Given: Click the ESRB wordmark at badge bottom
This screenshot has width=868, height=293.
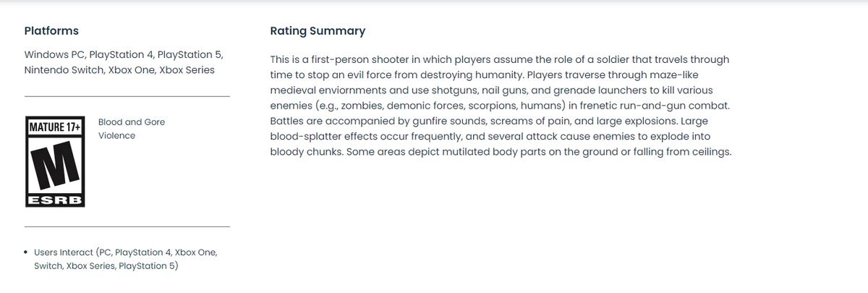Looking at the screenshot, I should coord(55,200).
